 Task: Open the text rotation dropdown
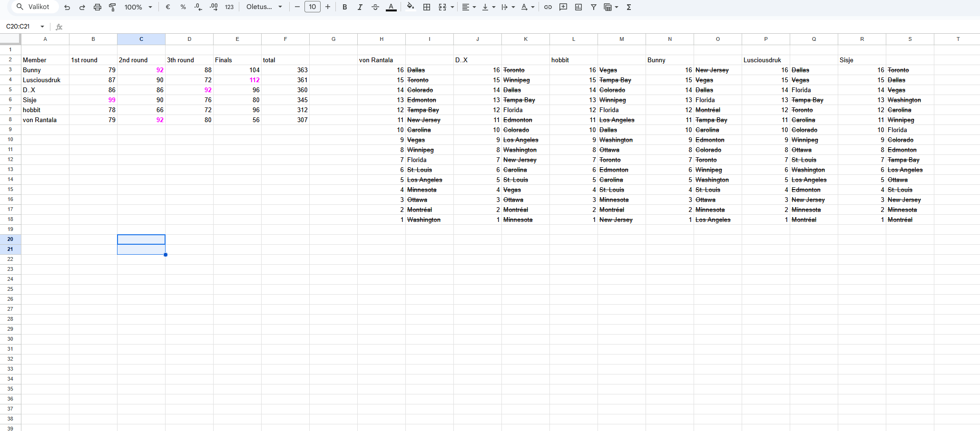point(528,7)
